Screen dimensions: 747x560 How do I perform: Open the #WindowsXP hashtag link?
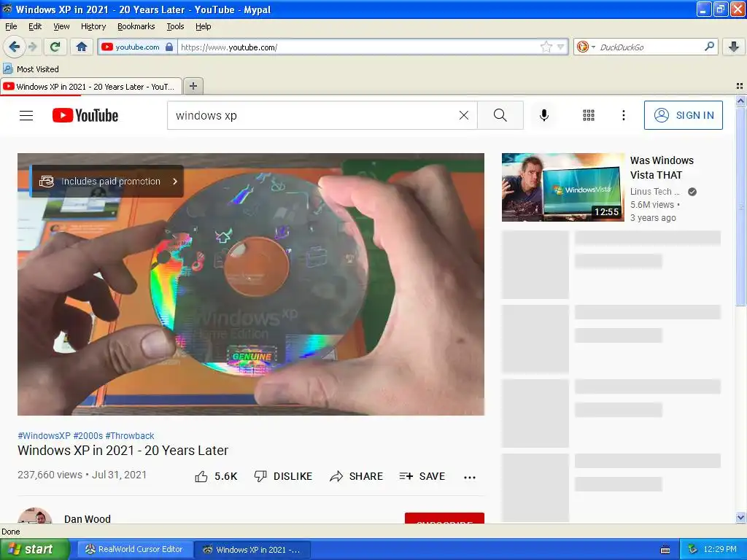(x=44, y=436)
